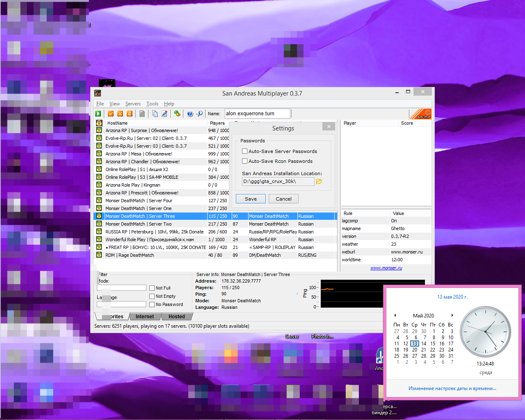The width and height of the screenshot is (525, 420).
Task: Go to next month in the calendar
Action: pos(452,315)
